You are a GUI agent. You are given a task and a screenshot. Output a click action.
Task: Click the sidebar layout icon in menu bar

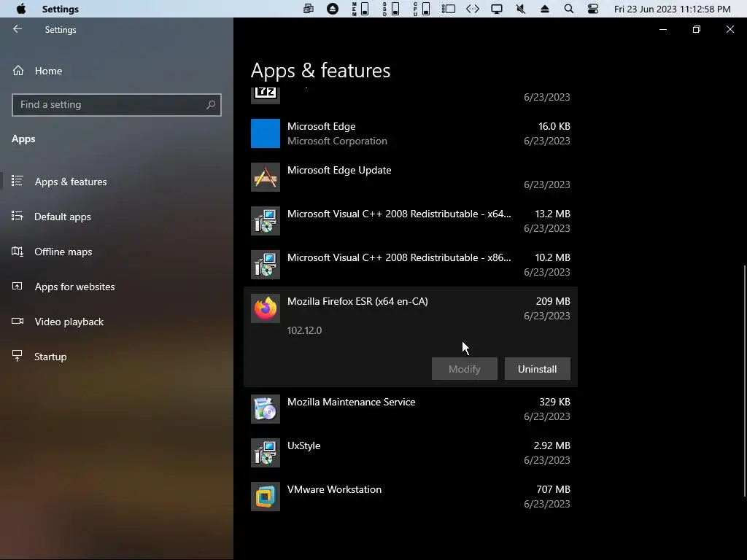pyautogui.click(x=449, y=9)
